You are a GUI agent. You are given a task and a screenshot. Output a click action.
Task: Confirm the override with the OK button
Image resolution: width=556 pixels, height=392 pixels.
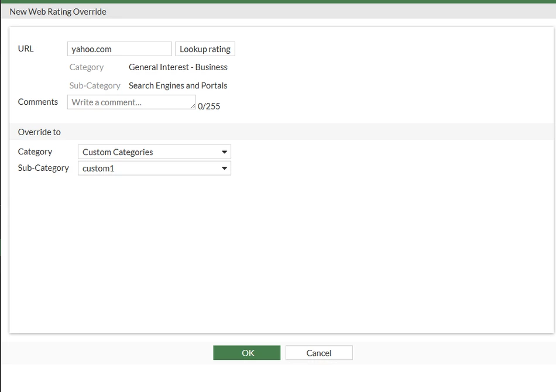point(247,353)
